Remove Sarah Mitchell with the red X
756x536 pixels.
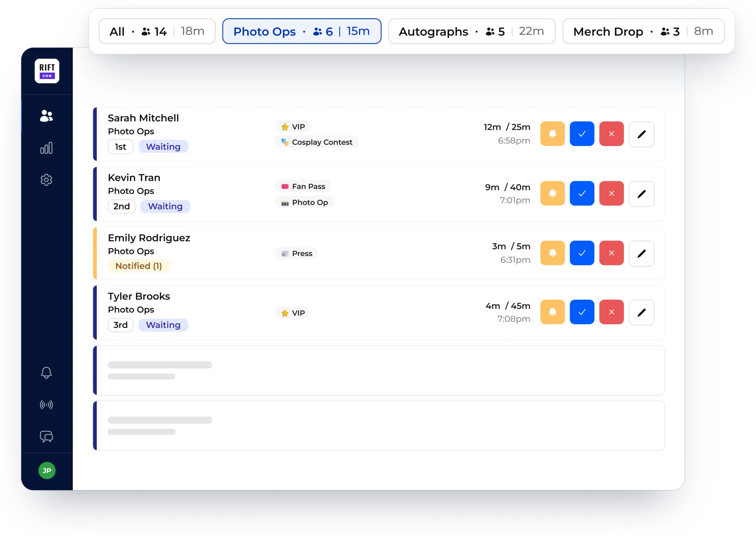point(611,134)
